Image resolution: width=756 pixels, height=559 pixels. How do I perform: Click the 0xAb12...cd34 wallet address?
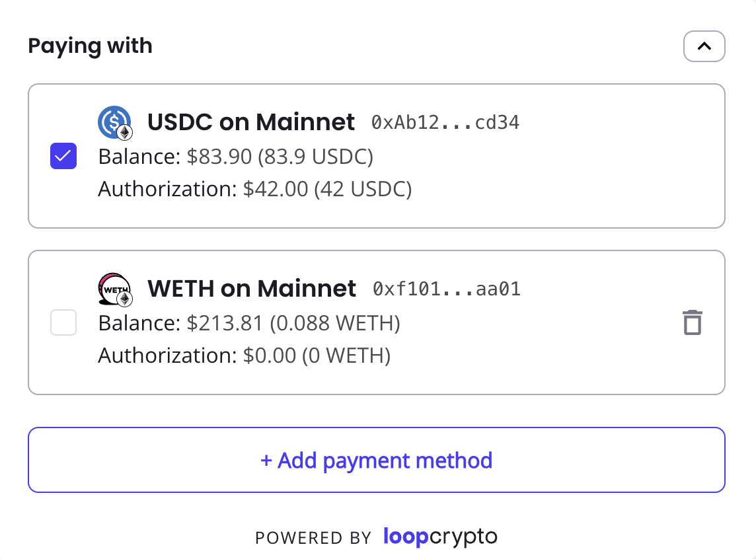click(445, 122)
